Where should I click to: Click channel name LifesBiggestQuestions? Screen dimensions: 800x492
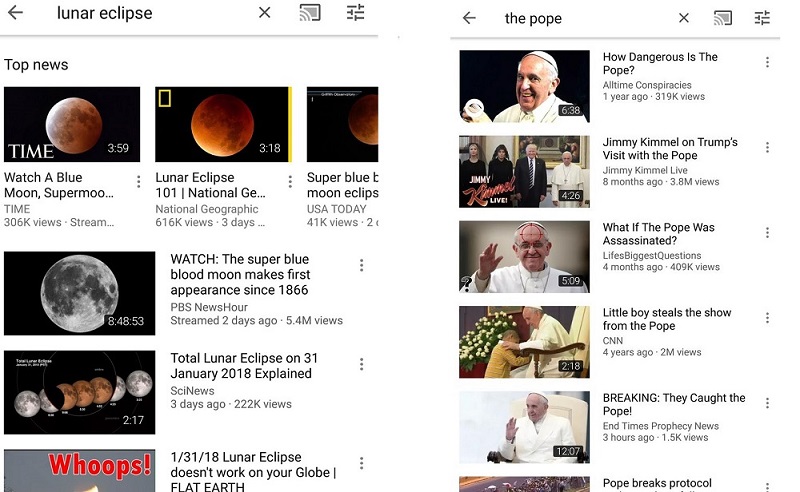(652, 255)
